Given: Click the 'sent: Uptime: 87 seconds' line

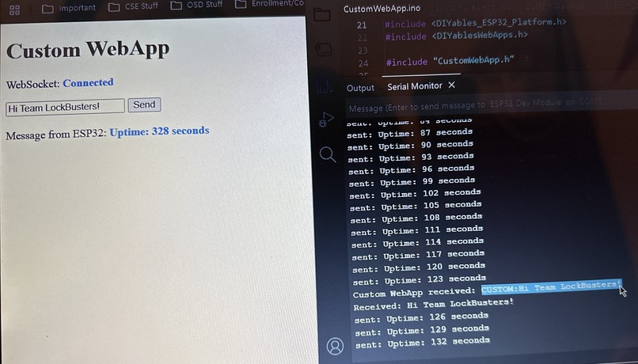Looking at the screenshot, I should point(410,133).
